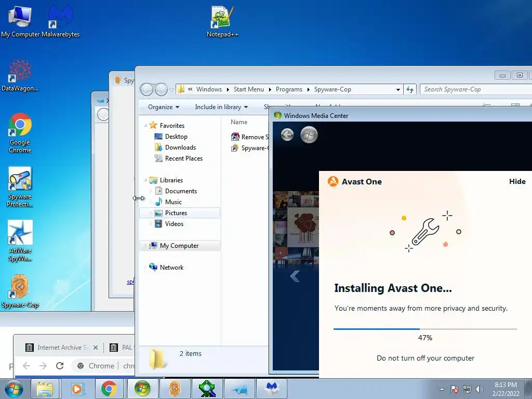Expand the arrow after Programs breadcrumb
Image resolution: width=532 pixels, height=399 pixels.
[x=309, y=89]
